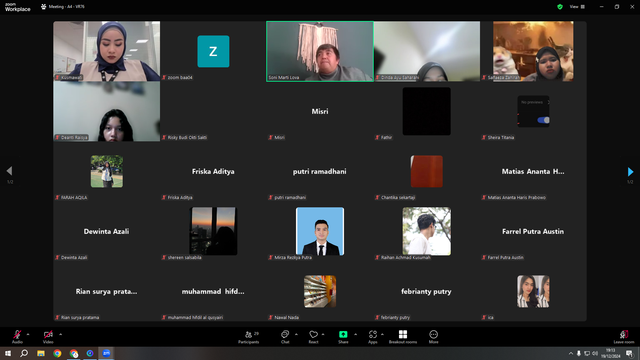640x360 pixels.
Task: Select Kusmawati's video tile
Action: pos(107,51)
